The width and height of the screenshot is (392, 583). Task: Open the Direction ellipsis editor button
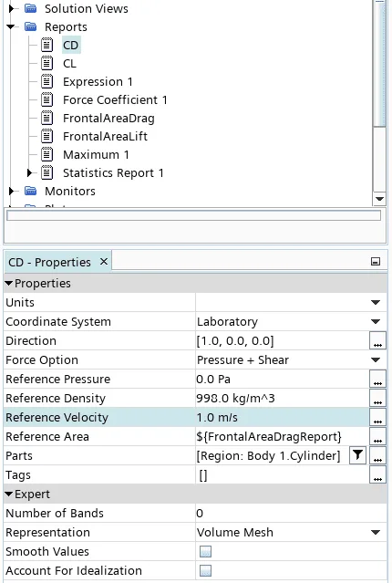tap(377, 340)
